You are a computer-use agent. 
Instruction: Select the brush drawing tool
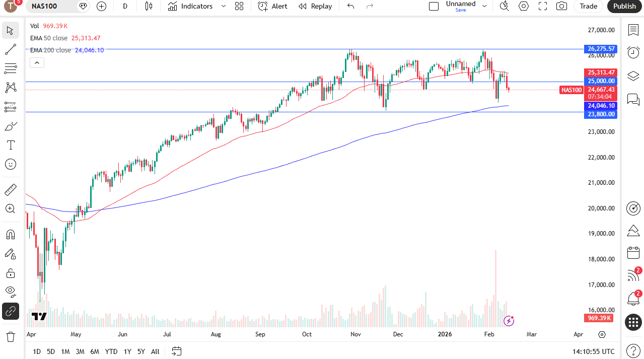(10, 126)
